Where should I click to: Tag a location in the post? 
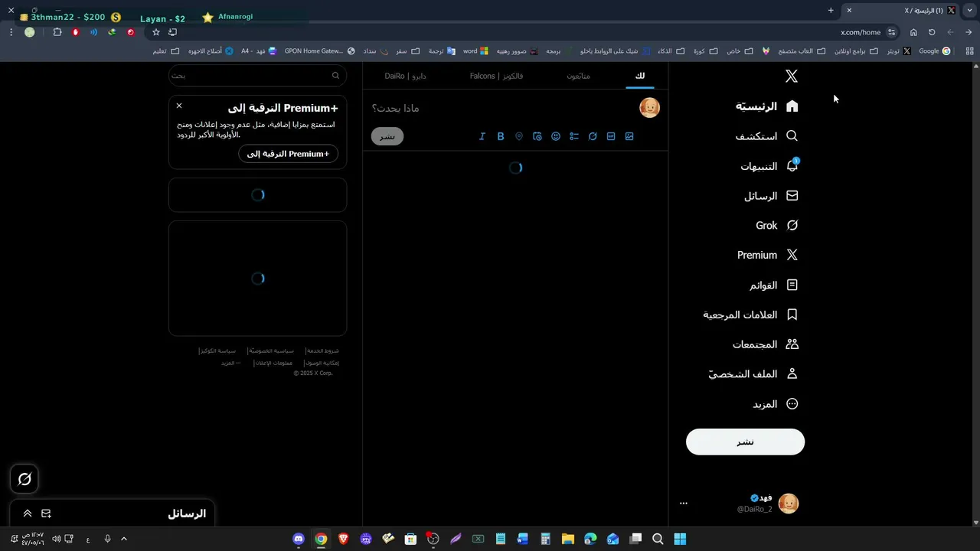[519, 136]
